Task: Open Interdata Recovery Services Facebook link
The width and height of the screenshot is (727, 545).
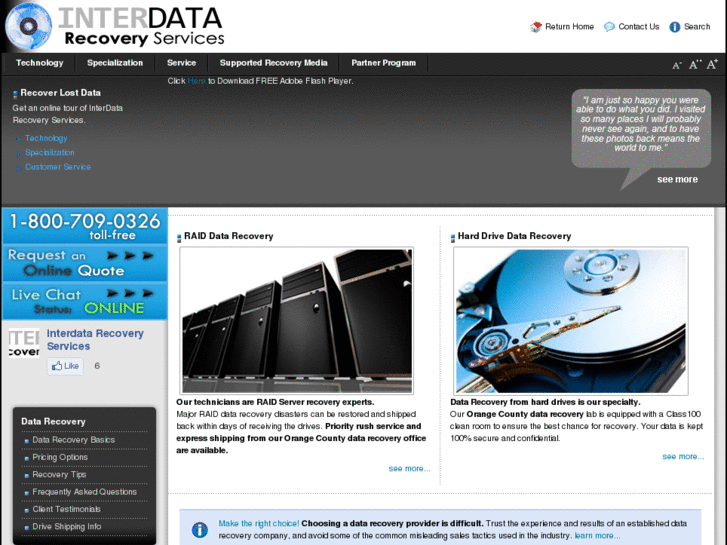Action: 95,340
